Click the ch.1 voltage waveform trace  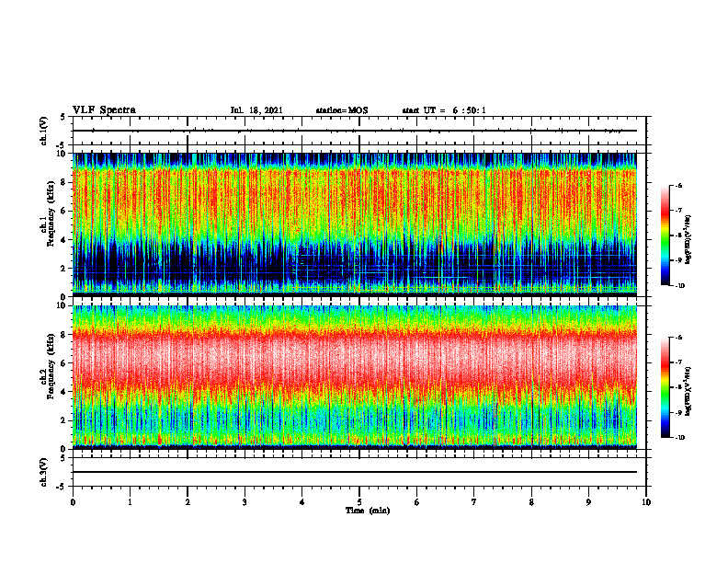[x=355, y=131]
